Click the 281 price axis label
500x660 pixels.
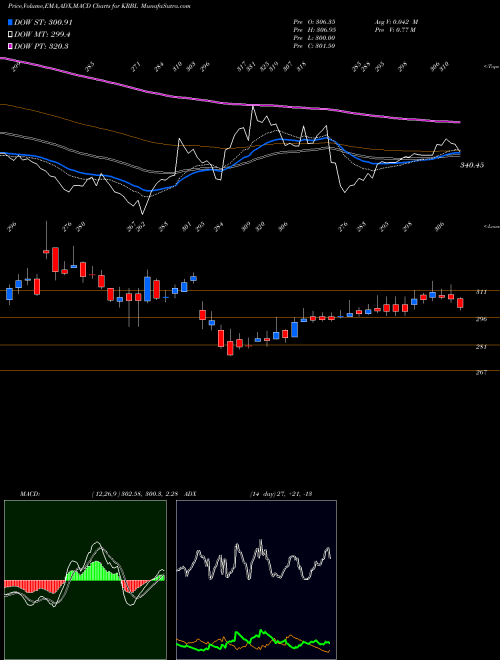tap(481, 347)
